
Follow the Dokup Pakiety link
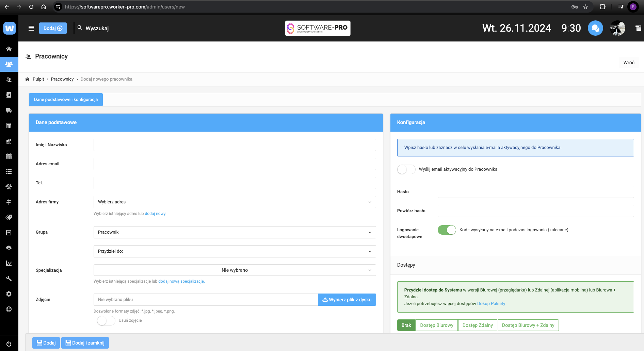pos(491,304)
